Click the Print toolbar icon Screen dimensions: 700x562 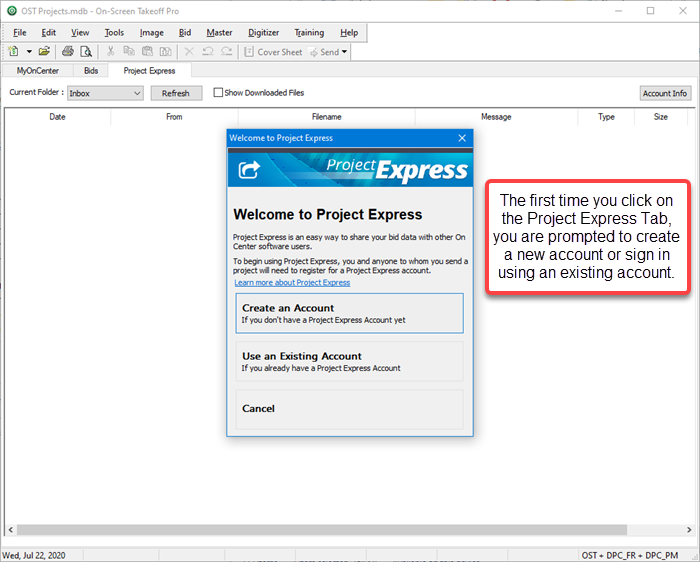point(68,51)
